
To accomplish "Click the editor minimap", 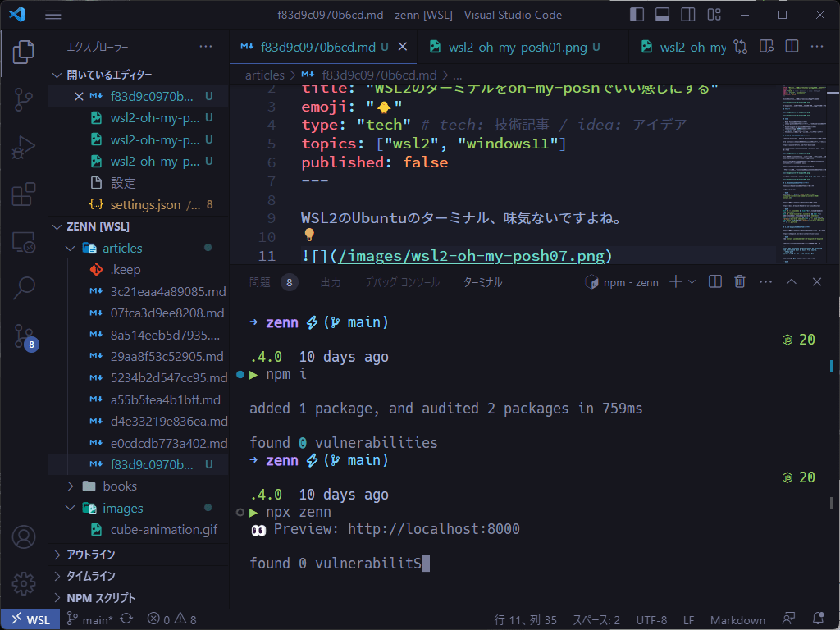I will click(x=805, y=174).
